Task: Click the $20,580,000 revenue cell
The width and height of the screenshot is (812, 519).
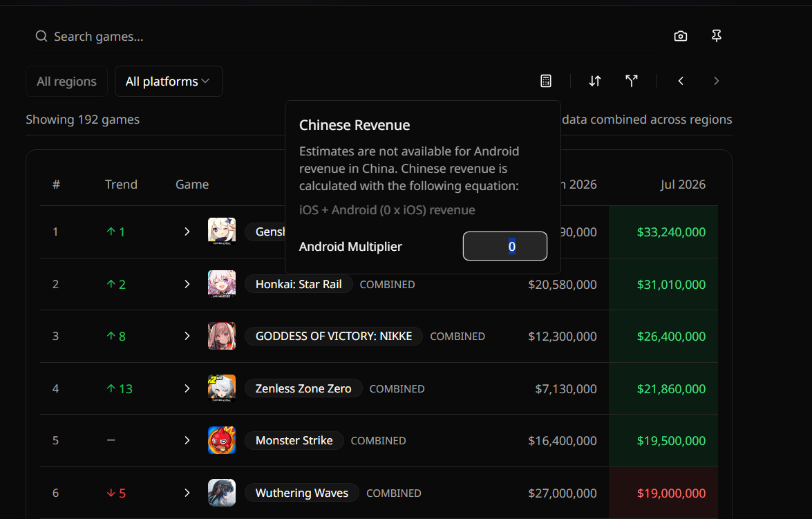Action: [x=563, y=284]
